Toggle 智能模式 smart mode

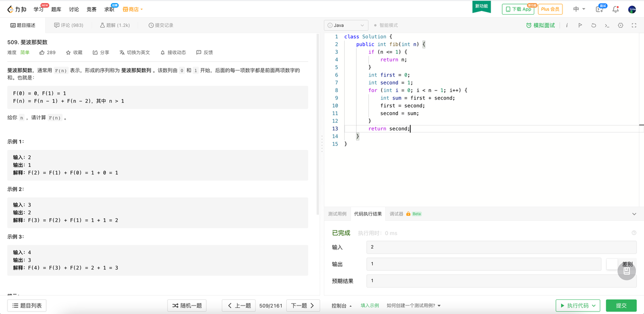tap(385, 25)
